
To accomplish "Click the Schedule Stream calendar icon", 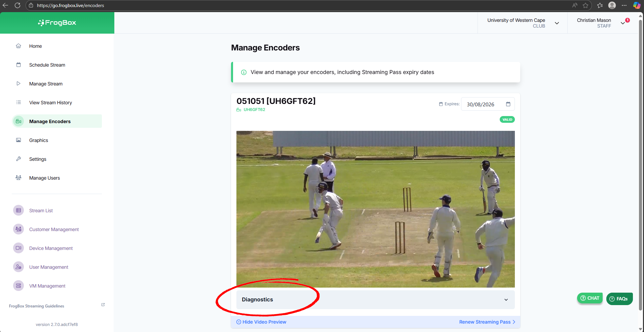I will pos(18,65).
